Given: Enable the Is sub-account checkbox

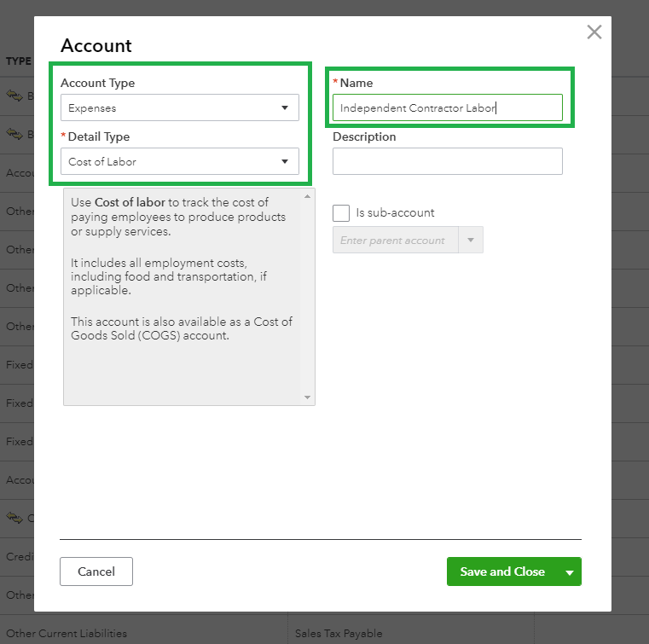Looking at the screenshot, I should point(341,213).
